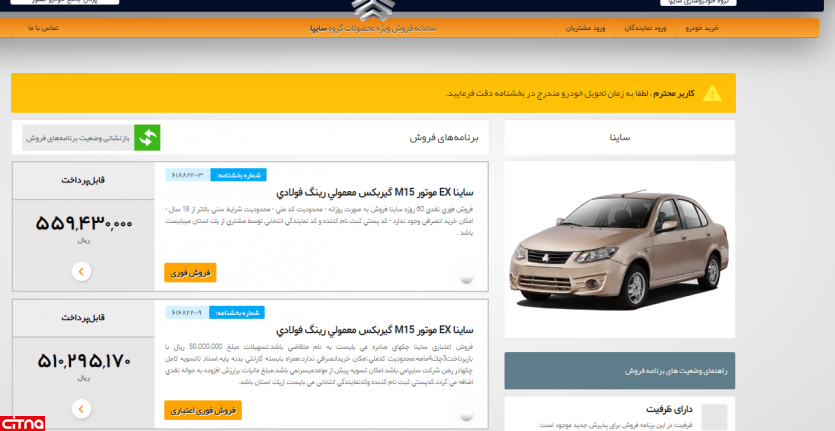Click the grey capacity indicator square icon
This screenshot has height=431, width=835.
click(714, 417)
